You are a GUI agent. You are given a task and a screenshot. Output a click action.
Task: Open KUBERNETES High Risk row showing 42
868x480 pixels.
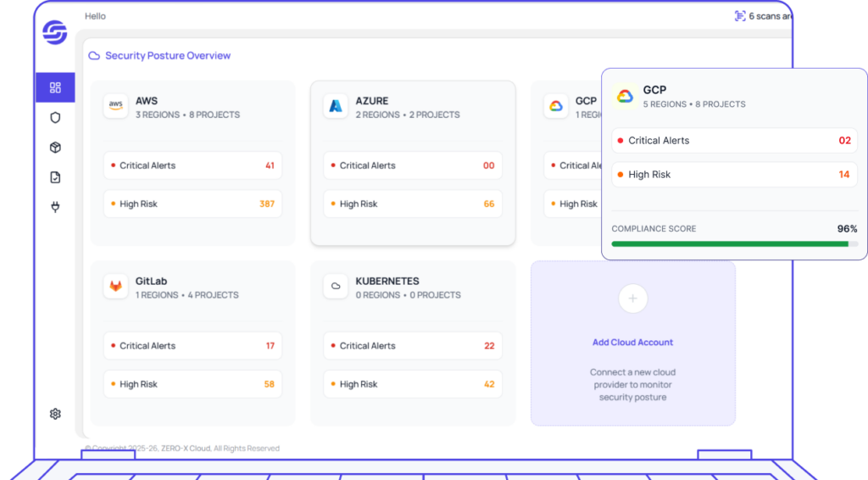tap(412, 384)
